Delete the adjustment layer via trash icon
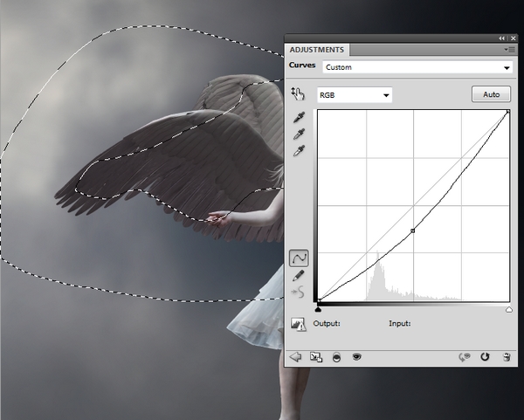This screenshot has height=420, width=524. (x=506, y=357)
